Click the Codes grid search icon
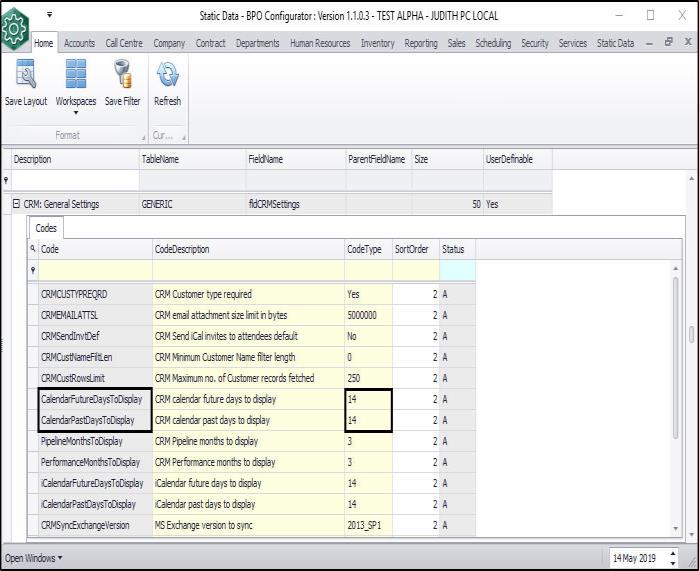The height and width of the screenshot is (571, 699). click(x=33, y=249)
